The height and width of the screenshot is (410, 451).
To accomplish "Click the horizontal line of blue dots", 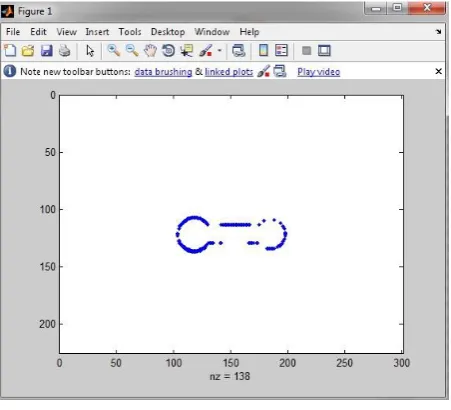I will tap(235, 225).
